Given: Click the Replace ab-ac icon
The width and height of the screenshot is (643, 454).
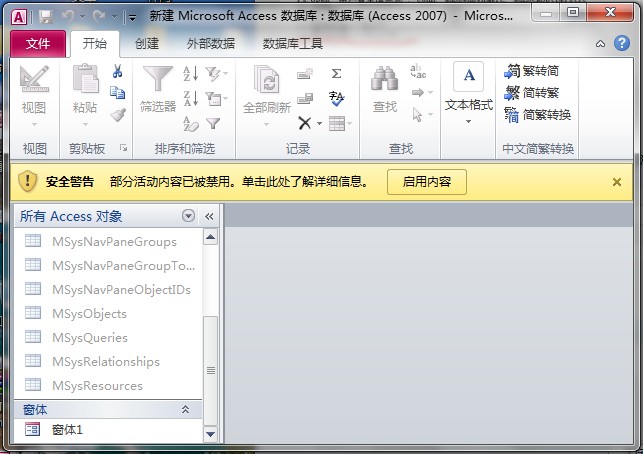Looking at the screenshot, I should 418,71.
